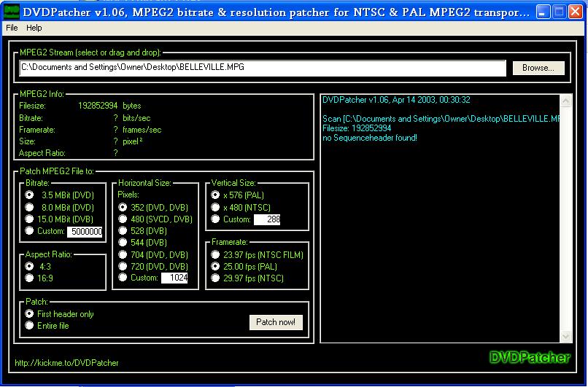Click the Patch now! button
This screenshot has width=588, height=387.
click(276, 322)
